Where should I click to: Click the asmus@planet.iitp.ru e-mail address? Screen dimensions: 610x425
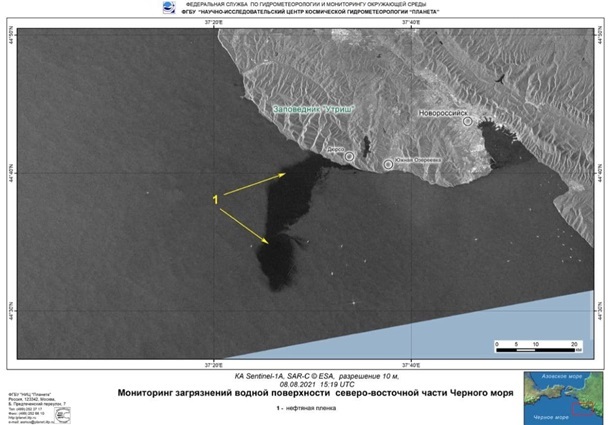31,422
